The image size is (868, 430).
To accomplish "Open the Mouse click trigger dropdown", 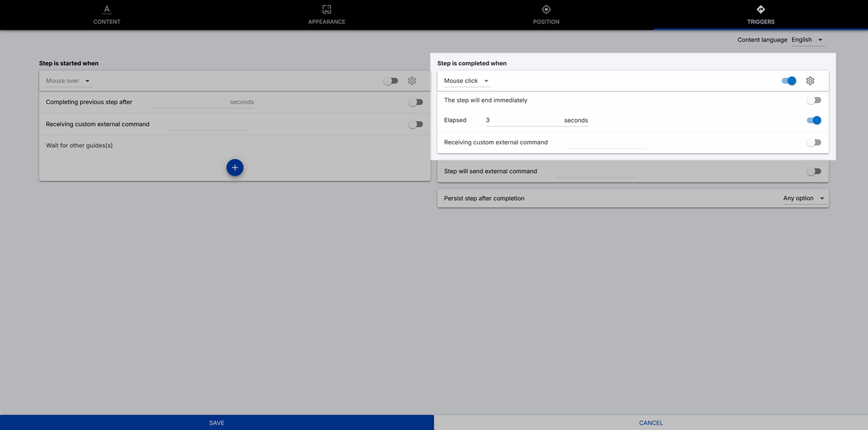I will 467,81.
